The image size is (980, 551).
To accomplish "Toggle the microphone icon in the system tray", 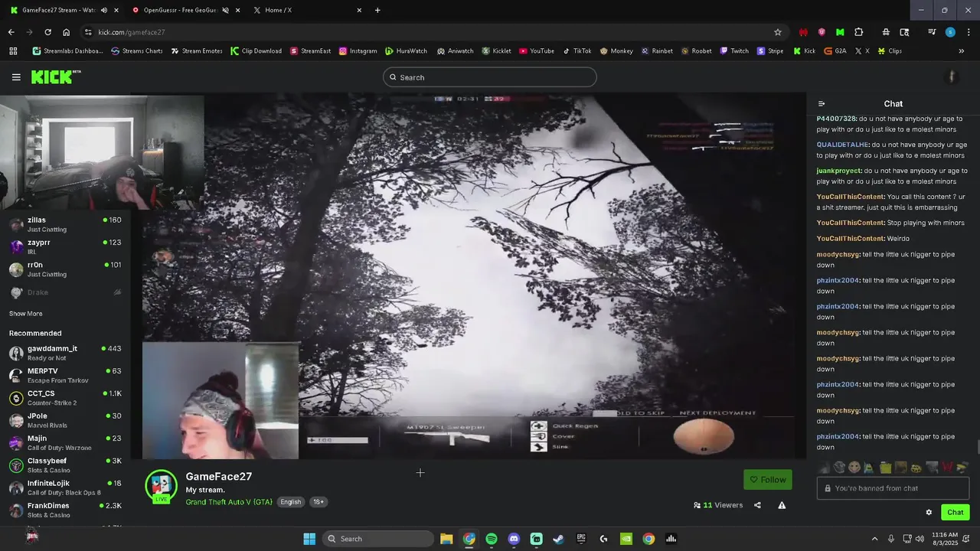I will pyautogui.click(x=890, y=539).
